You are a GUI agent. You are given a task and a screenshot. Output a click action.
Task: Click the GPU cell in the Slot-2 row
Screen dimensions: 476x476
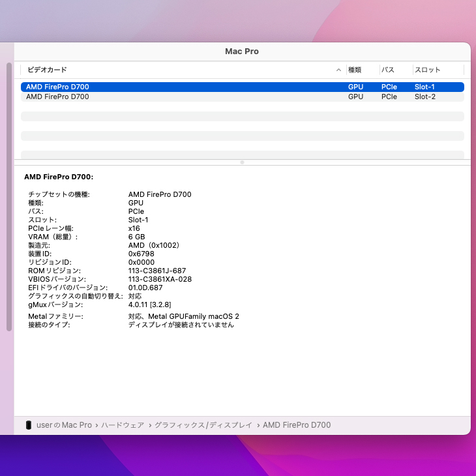[355, 97]
